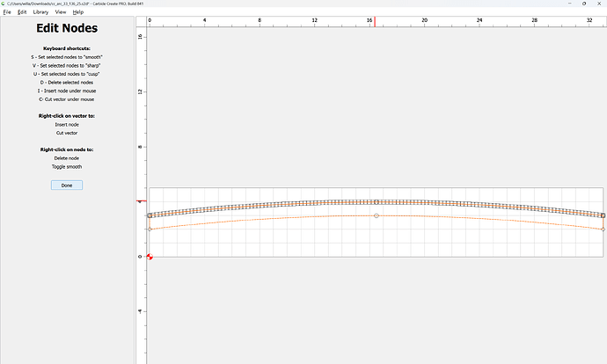The image size is (607, 364).
Task: Click the 12 mark on the vertical ruler
Action: point(141,91)
